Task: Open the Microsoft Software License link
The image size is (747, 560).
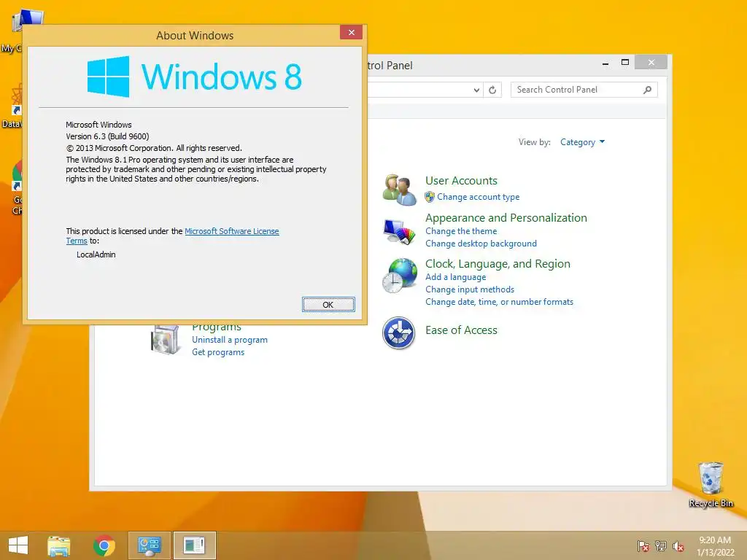Action: (231, 231)
